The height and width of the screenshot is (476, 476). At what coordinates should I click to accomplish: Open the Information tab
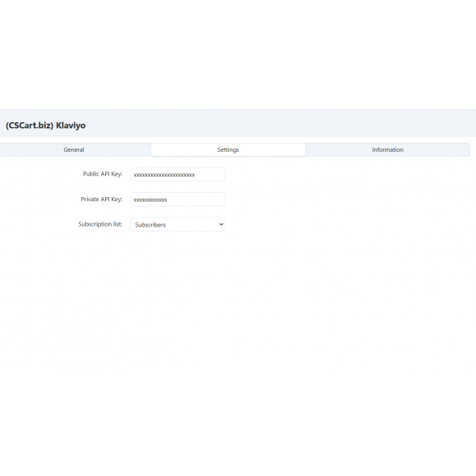click(387, 149)
